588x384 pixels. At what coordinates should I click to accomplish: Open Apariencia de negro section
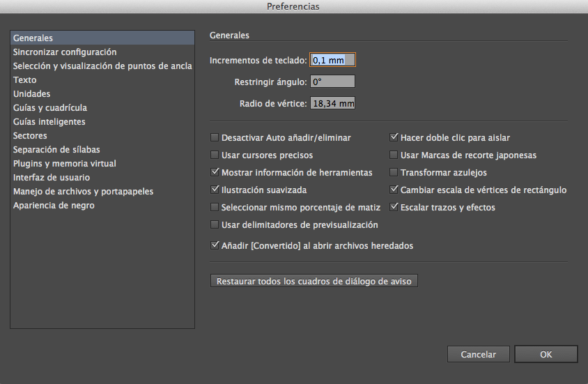pyautogui.click(x=54, y=206)
